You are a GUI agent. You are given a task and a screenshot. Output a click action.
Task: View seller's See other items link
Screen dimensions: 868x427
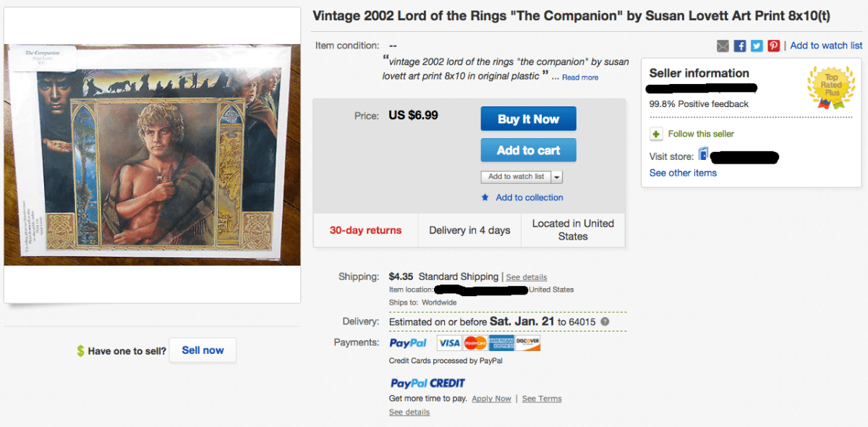point(683,173)
